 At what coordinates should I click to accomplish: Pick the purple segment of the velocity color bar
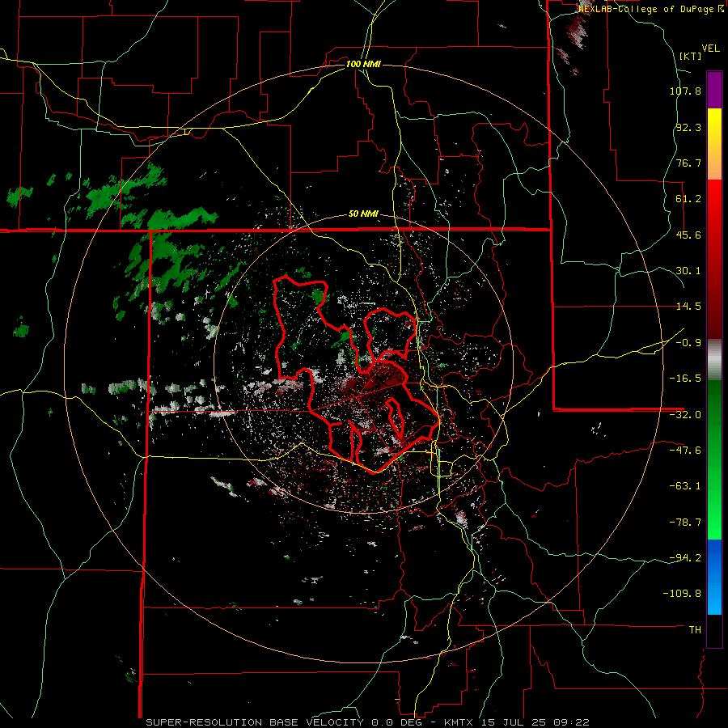click(x=714, y=90)
